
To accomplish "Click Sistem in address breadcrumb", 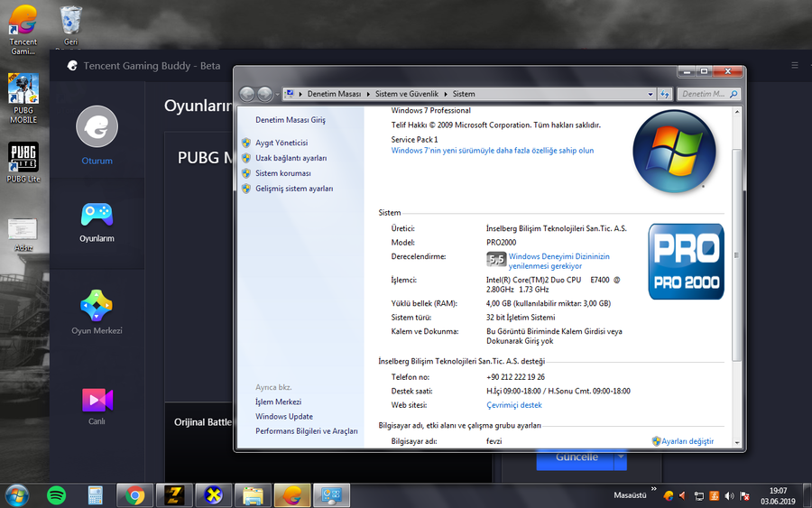I will point(464,94).
